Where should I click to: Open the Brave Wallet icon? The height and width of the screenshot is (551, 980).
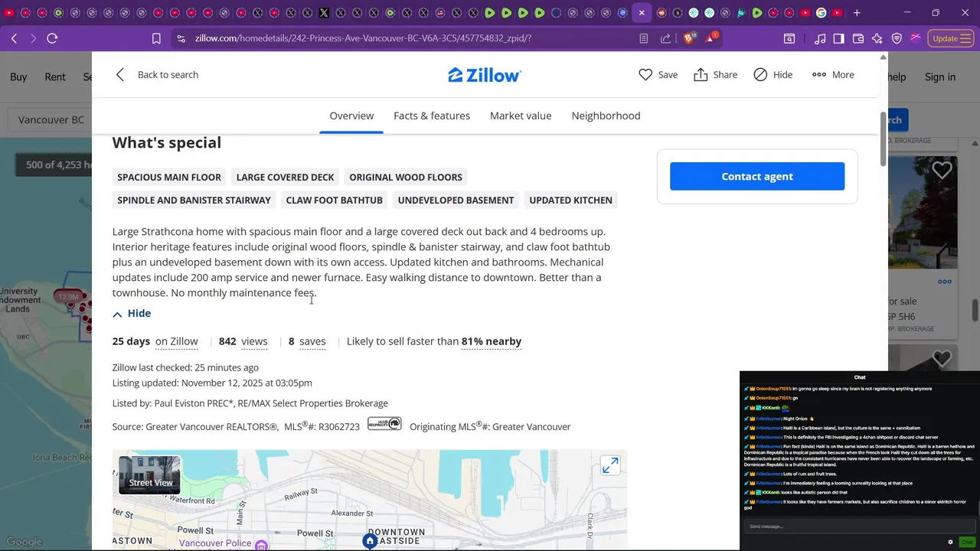[858, 38]
